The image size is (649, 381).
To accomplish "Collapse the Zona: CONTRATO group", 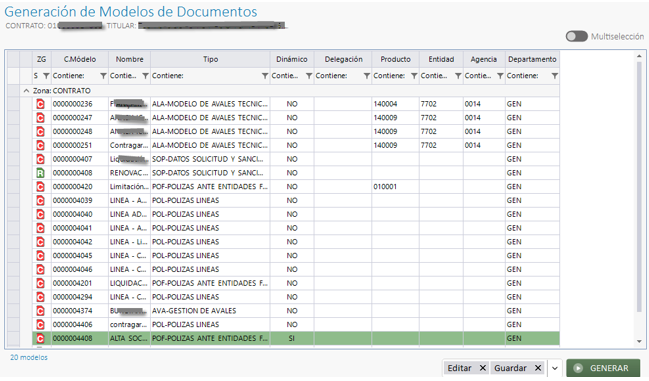I will tap(26, 91).
